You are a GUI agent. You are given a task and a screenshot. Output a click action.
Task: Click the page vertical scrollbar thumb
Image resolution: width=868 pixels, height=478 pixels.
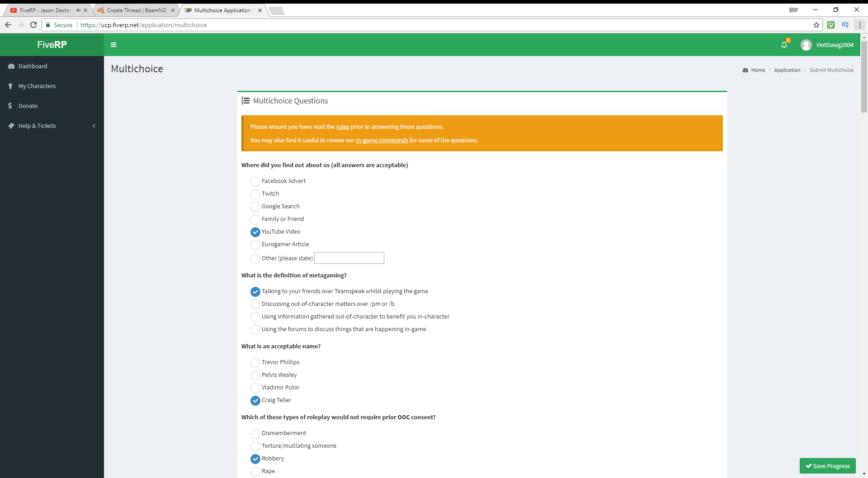tap(864, 77)
